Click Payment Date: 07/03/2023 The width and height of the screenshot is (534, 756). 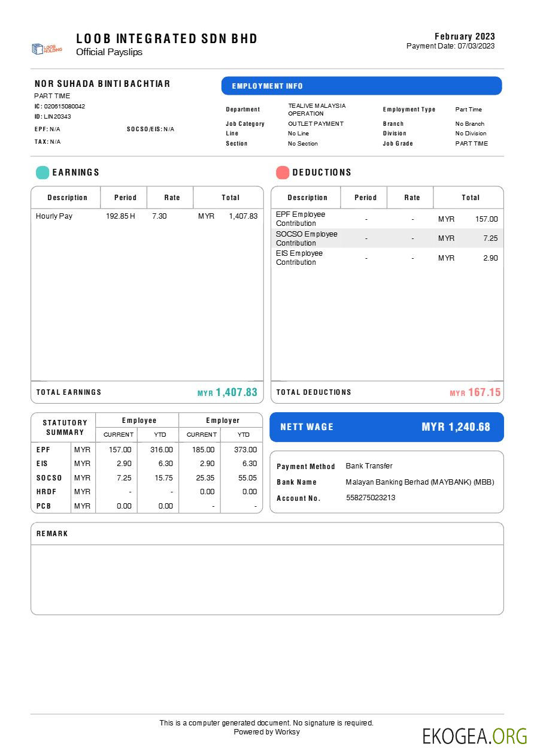(451, 46)
